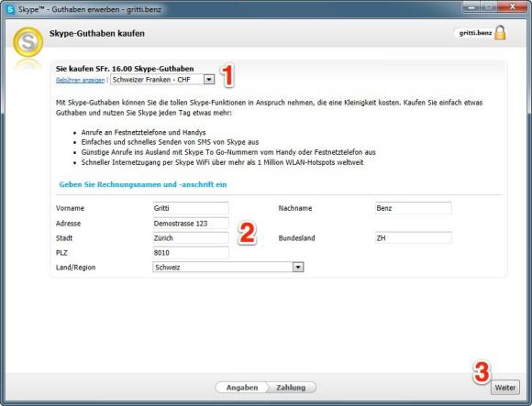This screenshot has width=532, height=406.
Task: Select the Zahlung step tab
Action: pyautogui.click(x=291, y=388)
